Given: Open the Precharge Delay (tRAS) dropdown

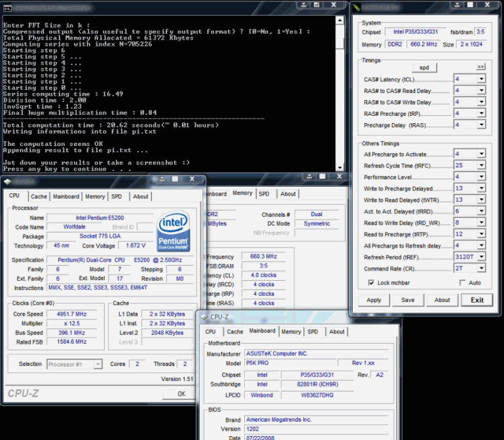Looking at the screenshot, I should 481,125.
